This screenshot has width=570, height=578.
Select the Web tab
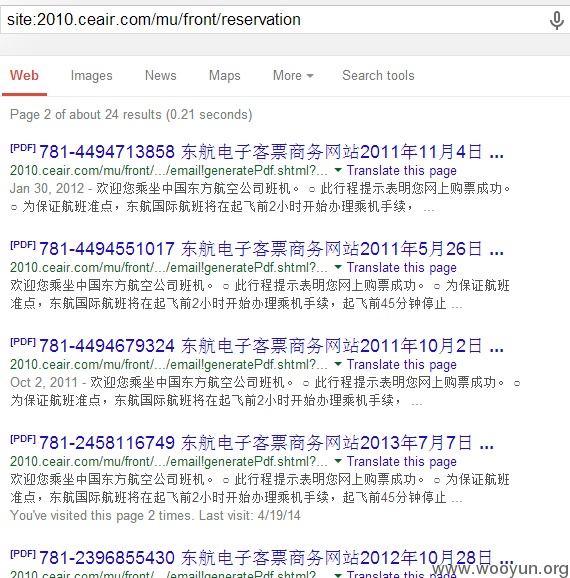[x=24, y=75]
